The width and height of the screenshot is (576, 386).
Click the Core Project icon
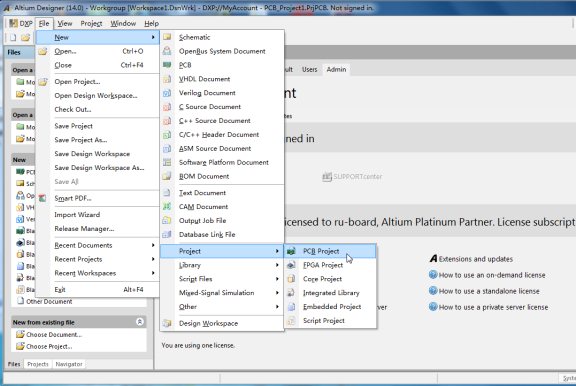(x=291, y=279)
